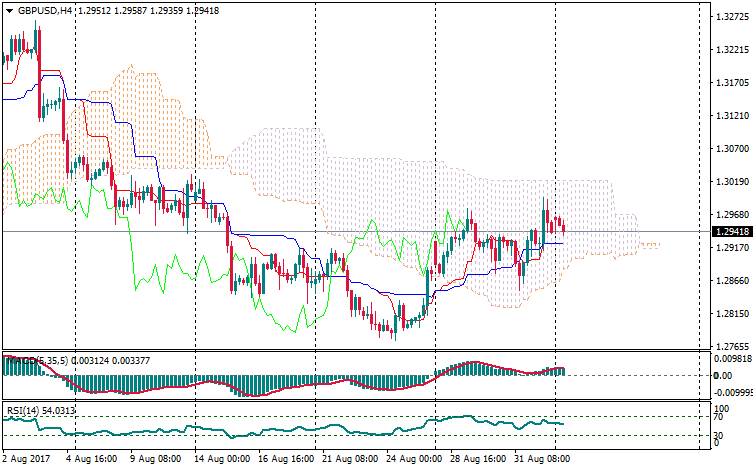Viewport: 753px width, 470px height.
Task: Click the 4 Aug 16:00 time label
Action: point(92,458)
